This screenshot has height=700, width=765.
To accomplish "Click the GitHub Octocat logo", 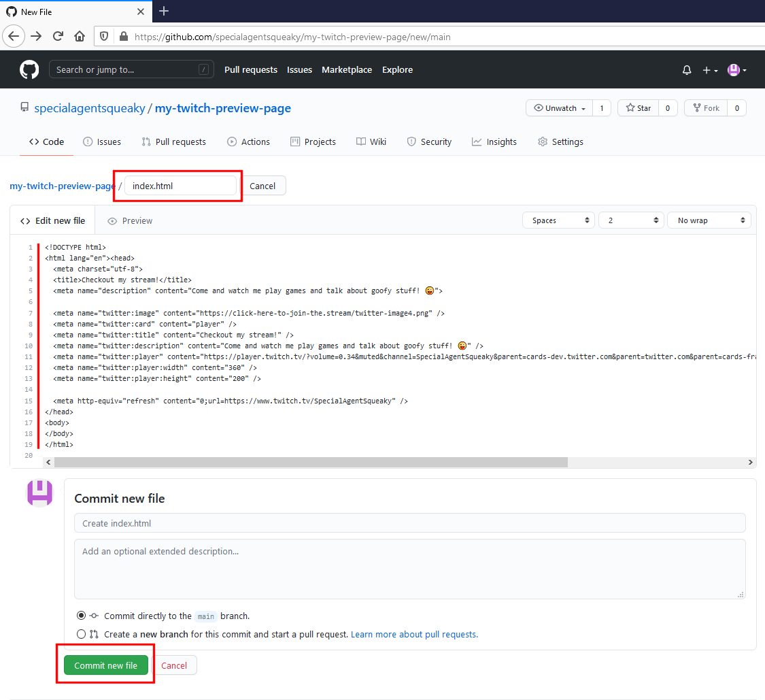I will [29, 69].
